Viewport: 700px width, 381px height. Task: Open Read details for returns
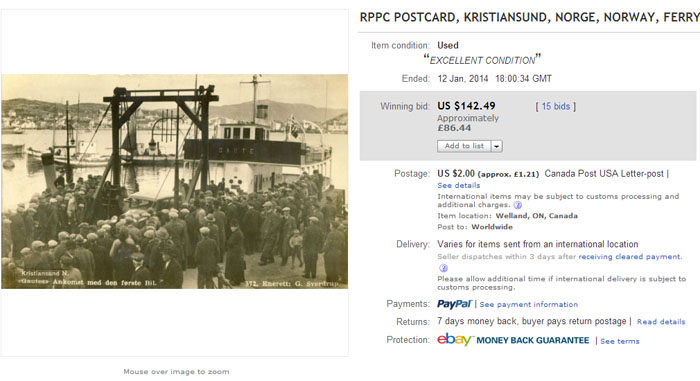click(x=661, y=322)
